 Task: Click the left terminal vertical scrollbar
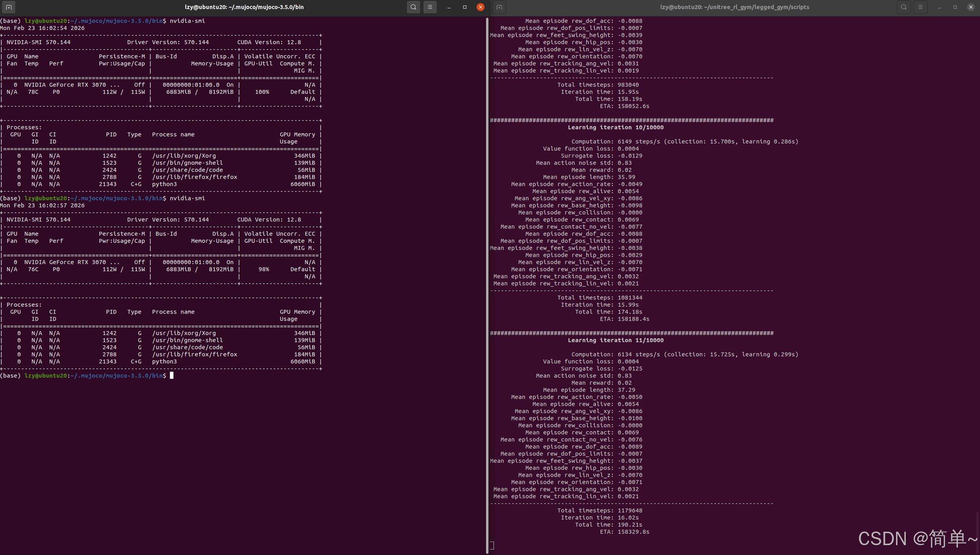pyautogui.click(x=487, y=276)
